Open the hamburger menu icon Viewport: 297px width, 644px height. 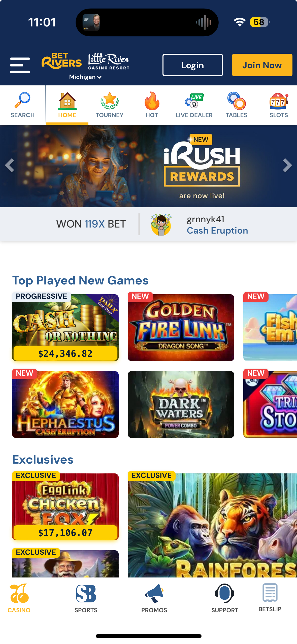click(20, 65)
